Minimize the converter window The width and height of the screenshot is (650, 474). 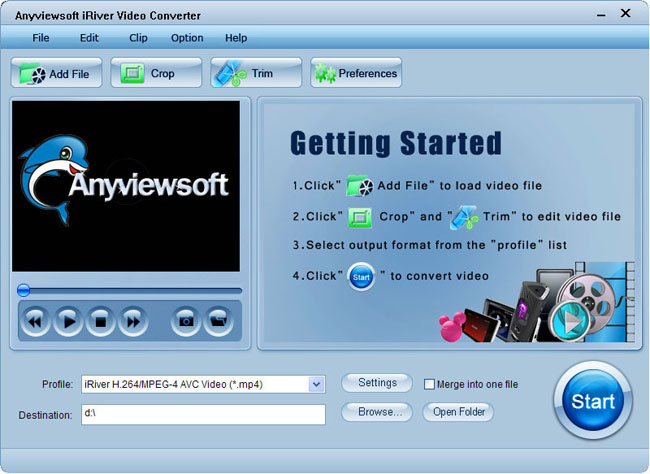pyautogui.click(x=601, y=15)
